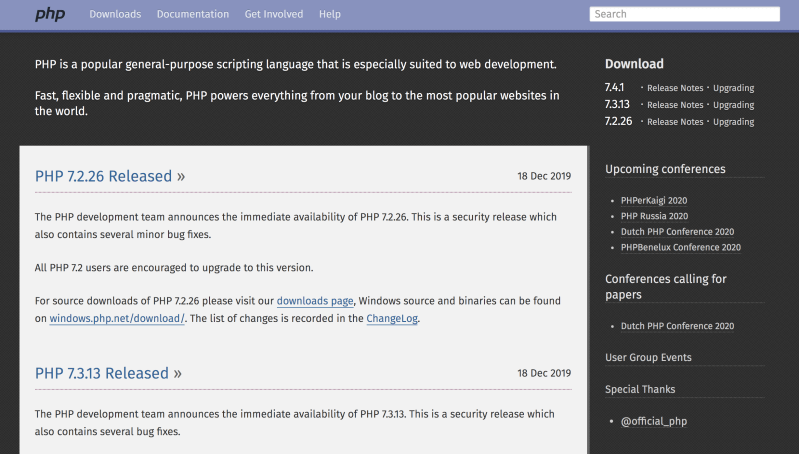Screen dimensions: 799x454
Task: Click the 18 Dec 2019 date of 7.2.26 post
Action: point(544,176)
